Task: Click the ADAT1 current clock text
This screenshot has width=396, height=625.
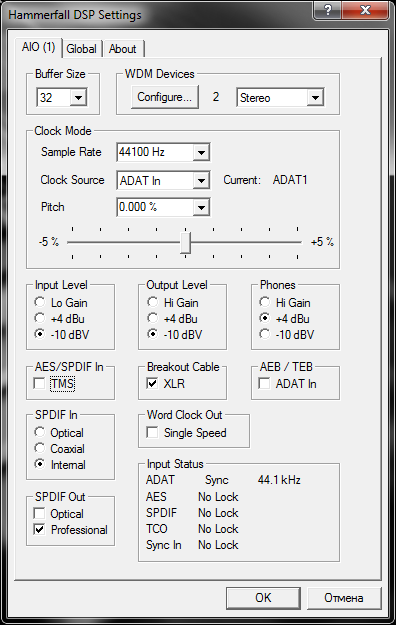Action: (290, 180)
